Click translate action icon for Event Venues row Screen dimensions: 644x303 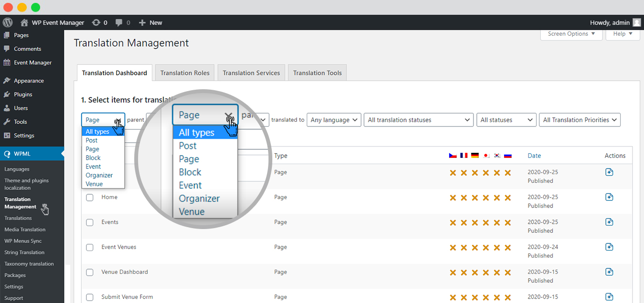609,247
